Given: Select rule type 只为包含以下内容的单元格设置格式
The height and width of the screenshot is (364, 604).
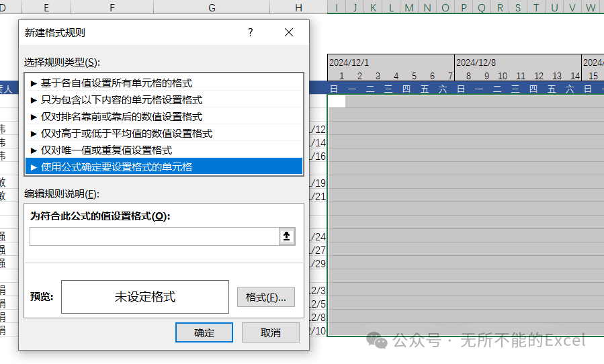Looking at the screenshot, I should pos(164,100).
